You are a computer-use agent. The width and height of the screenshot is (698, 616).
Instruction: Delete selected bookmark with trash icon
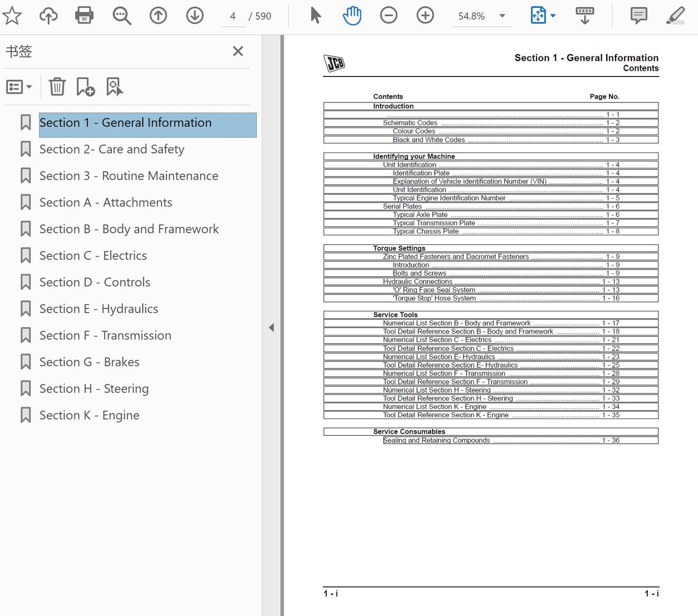point(57,87)
